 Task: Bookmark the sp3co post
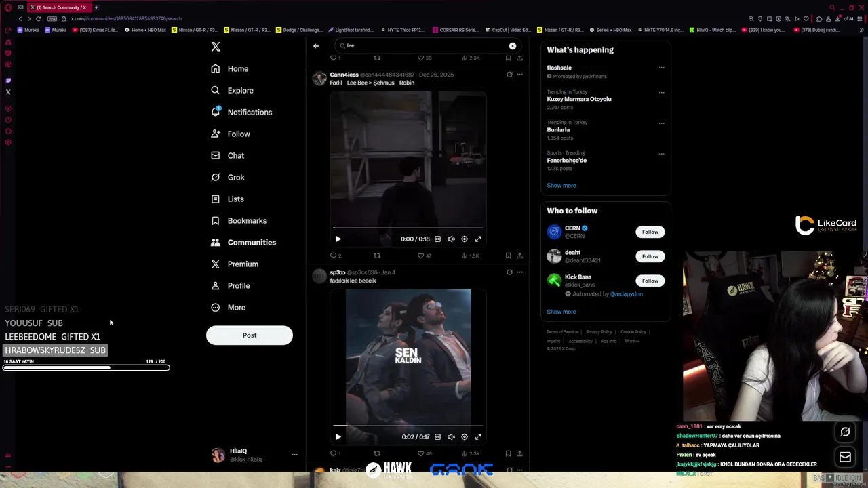click(x=508, y=453)
